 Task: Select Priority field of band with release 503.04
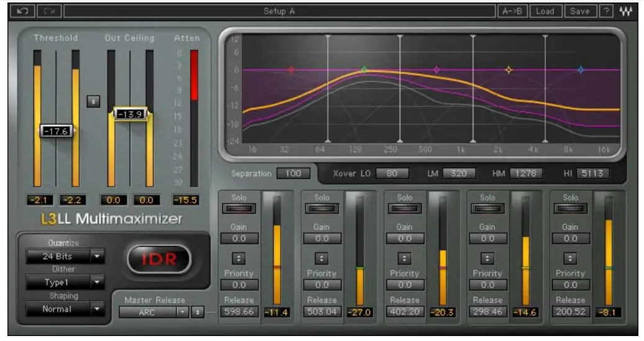tap(322, 284)
